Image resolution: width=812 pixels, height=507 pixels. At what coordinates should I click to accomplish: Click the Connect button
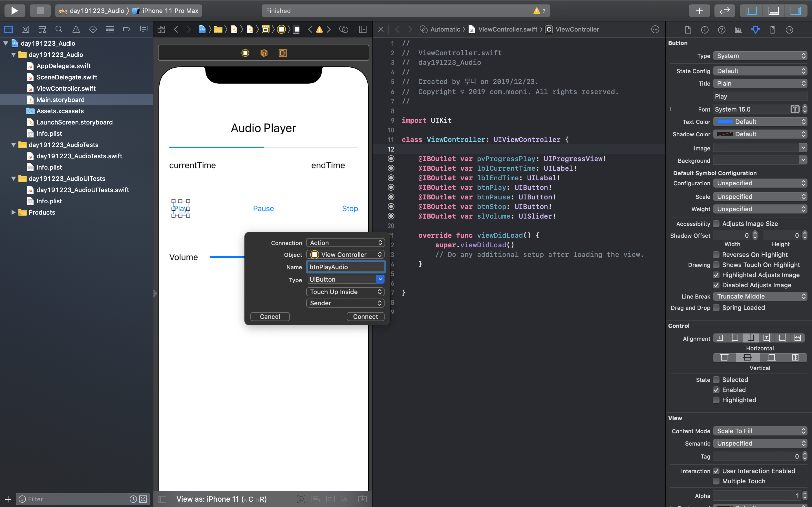click(365, 317)
